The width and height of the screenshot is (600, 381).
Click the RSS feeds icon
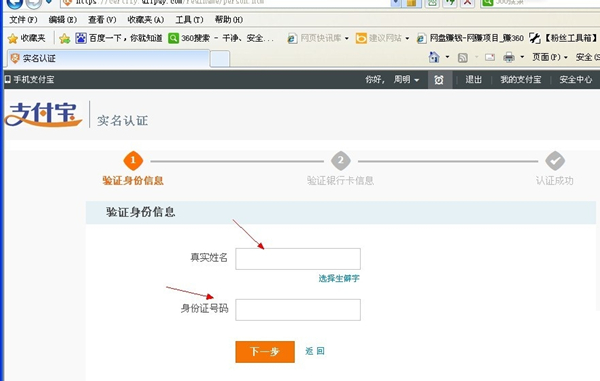[x=463, y=58]
